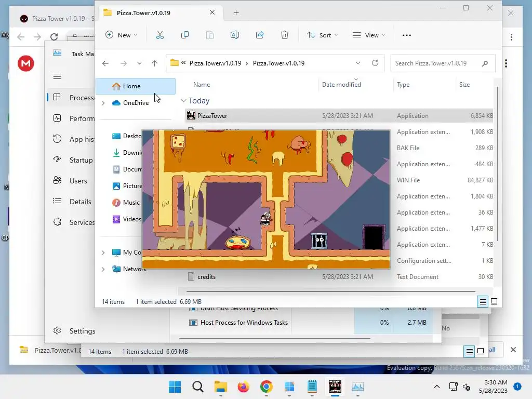Open the See more ellipsis in Explorer toolbar
This screenshot has height=399, width=532.
(x=406, y=35)
